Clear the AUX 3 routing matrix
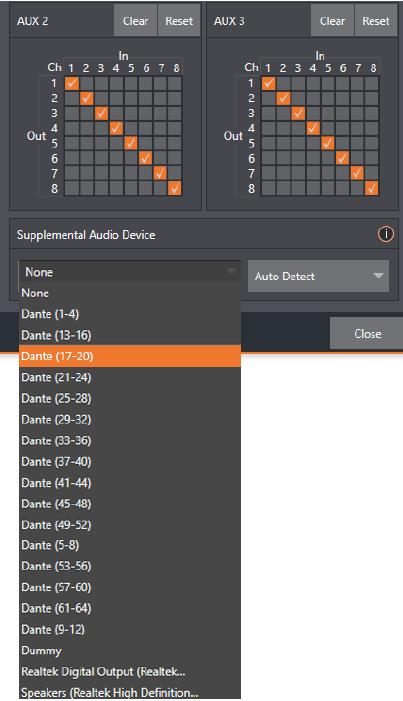The width and height of the screenshot is (403, 701). coord(332,21)
